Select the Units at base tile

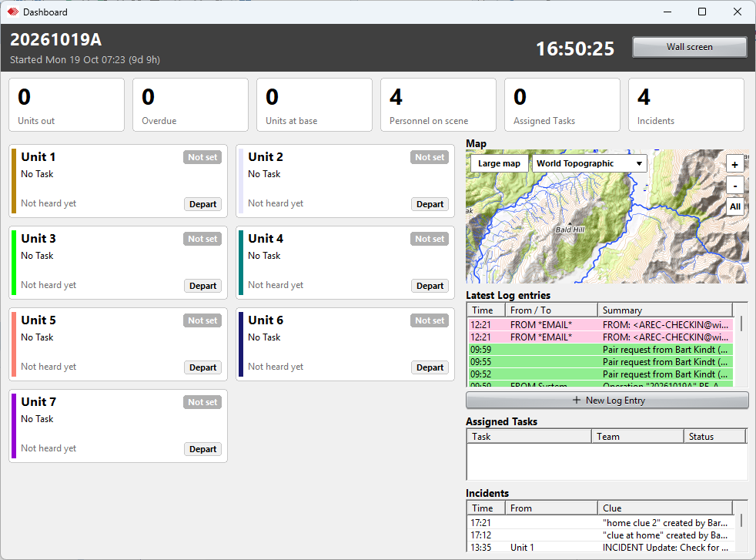tap(314, 105)
